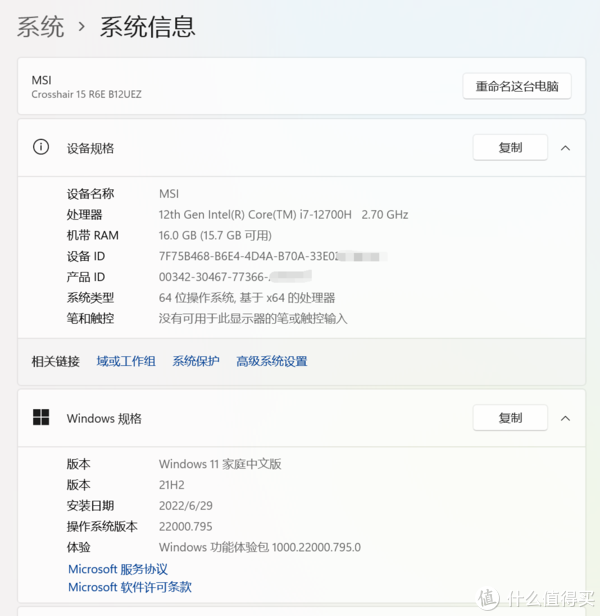Image resolution: width=600 pixels, height=616 pixels.
Task: Select the edition Windows 11 家庭中文版
Action: tap(220, 464)
